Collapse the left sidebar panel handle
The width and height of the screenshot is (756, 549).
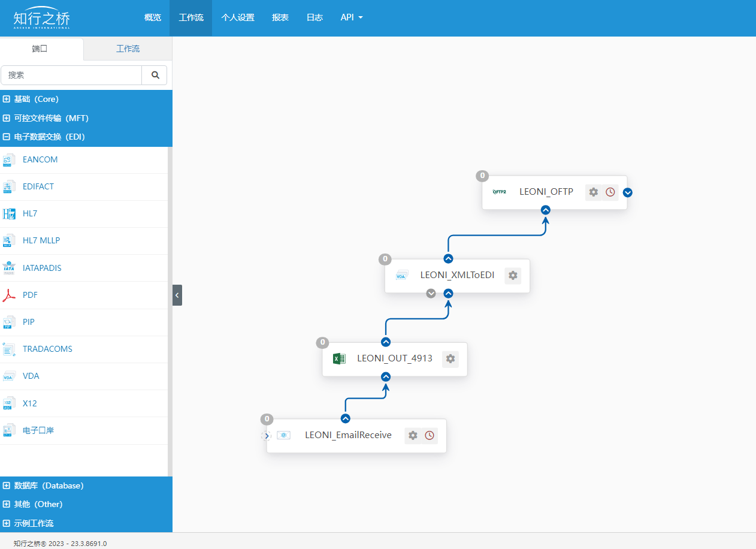(x=177, y=295)
